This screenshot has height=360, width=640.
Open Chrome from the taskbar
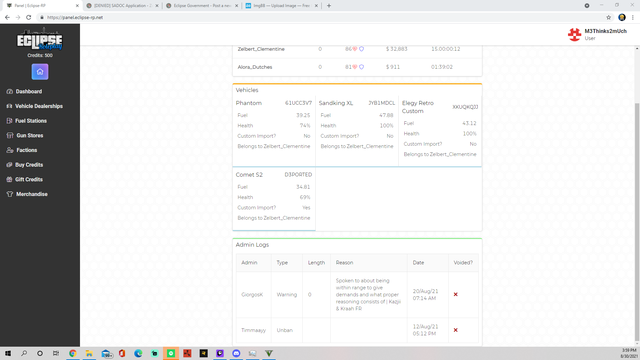tap(73, 353)
